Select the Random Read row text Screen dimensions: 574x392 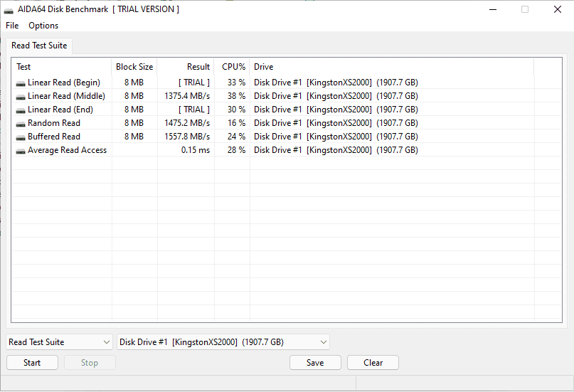(54, 123)
